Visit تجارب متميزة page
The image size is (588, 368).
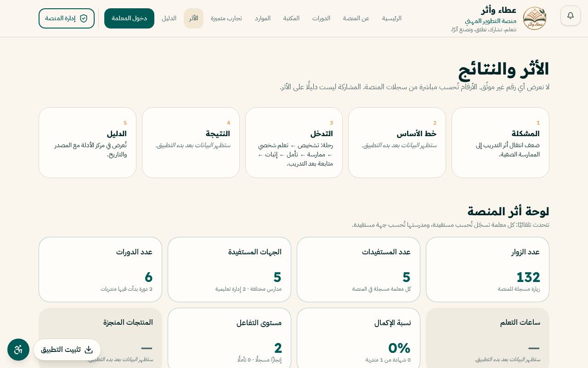tap(226, 18)
